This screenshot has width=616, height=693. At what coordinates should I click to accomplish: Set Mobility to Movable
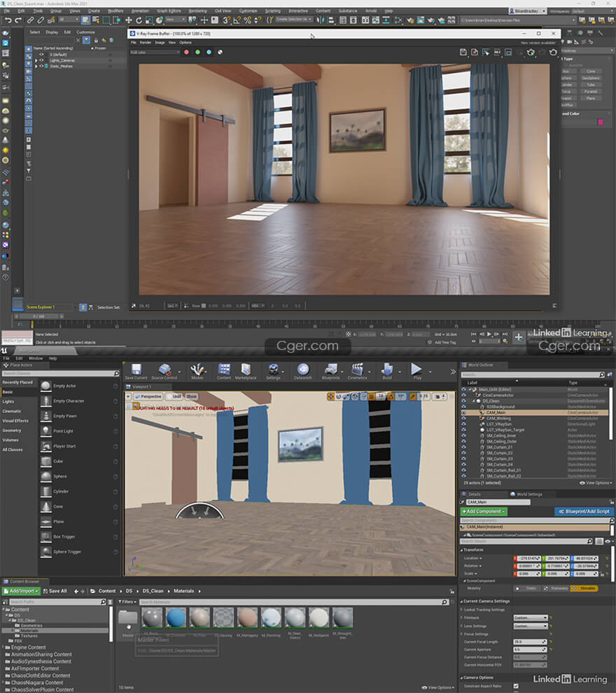[x=584, y=588]
